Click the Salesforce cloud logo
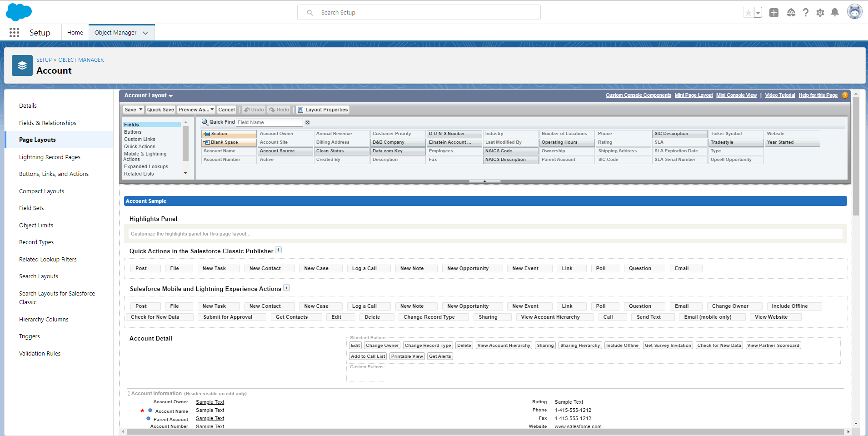The width and height of the screenshot is (868, 436). pos(19,12)
